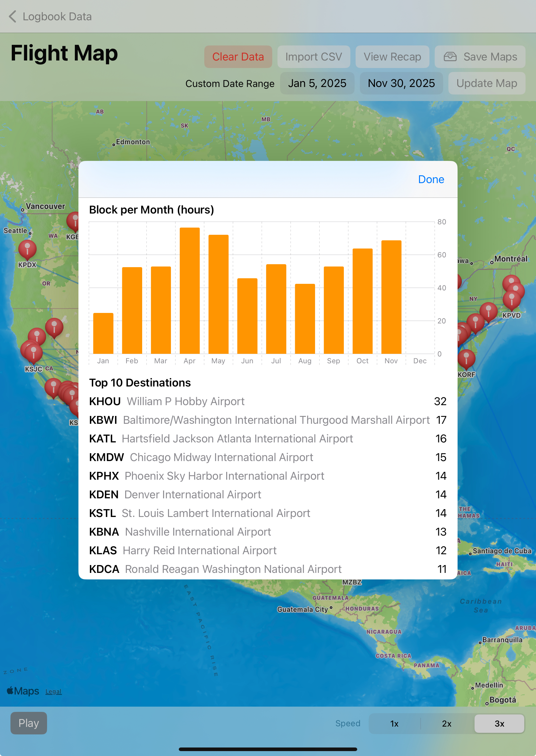Select the KPDX airport map pin
536x756 pixels.
(x=27, y=249)
